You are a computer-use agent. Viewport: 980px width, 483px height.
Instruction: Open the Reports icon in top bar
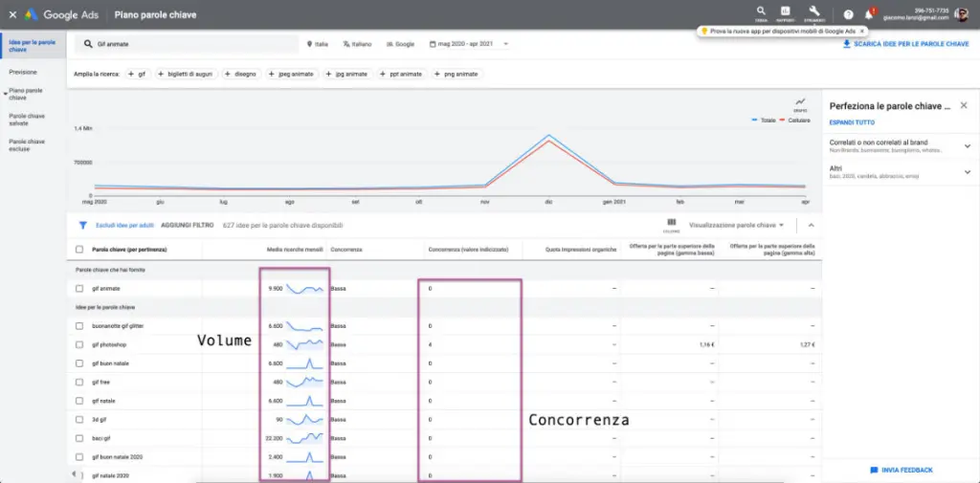pyautogui.click(x=785, y=11)
